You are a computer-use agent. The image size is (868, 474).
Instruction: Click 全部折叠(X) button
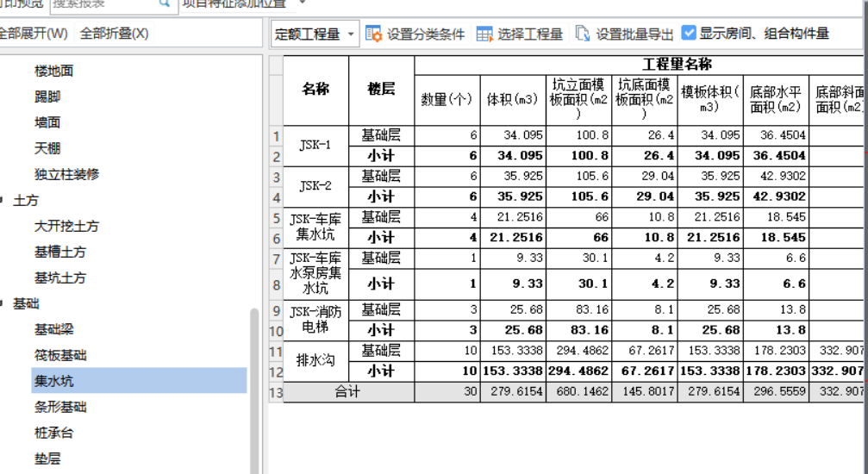pyautogui.click(x=114, y=34)
